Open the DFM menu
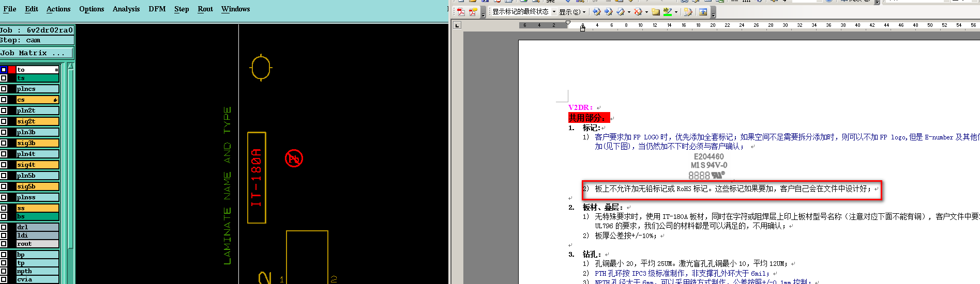This screenshot has height=284, width=980. (x=157, y=9)
